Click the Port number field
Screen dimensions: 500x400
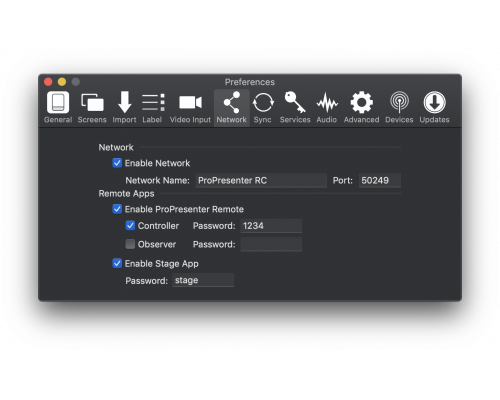[380, 180]
